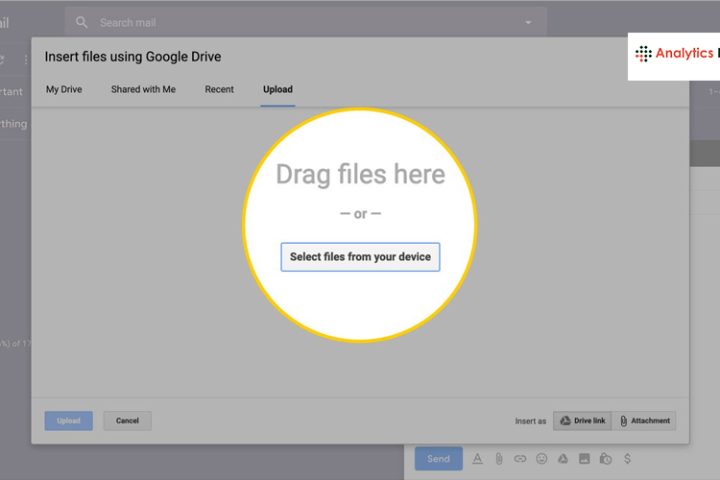Toggle confidential mode lock-clock icon
Screen dimensions: 720x480
(606, 459)
